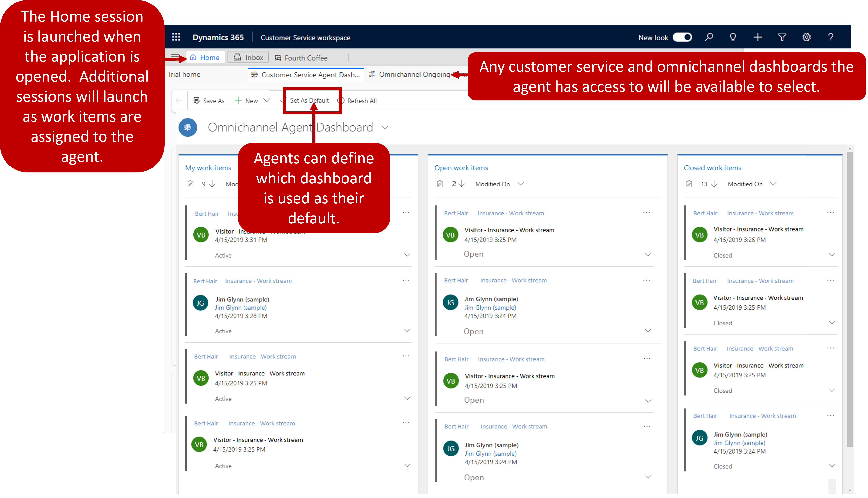Select the Trial home tab
Screen dimensions: 868x498
pos(184,74)
